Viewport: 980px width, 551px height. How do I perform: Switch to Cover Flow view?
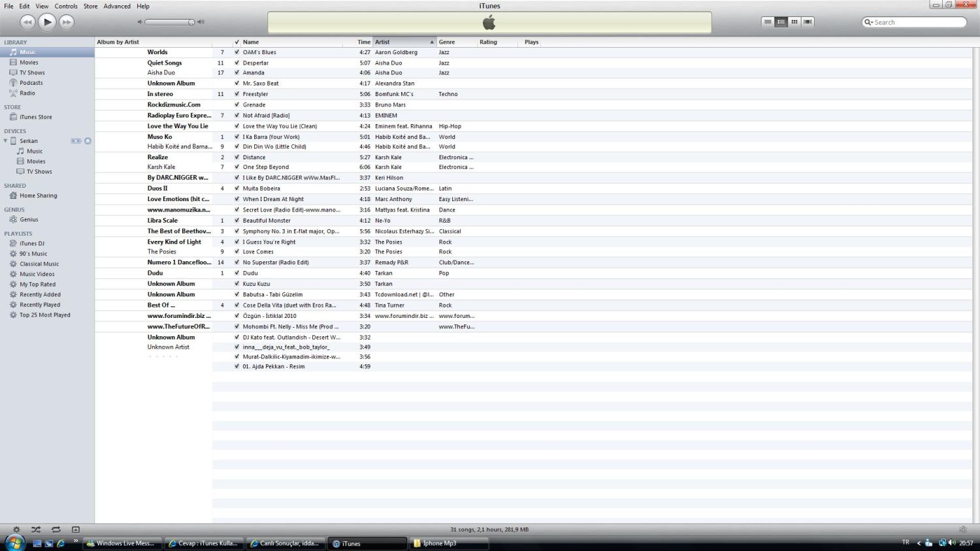(808, 22)
